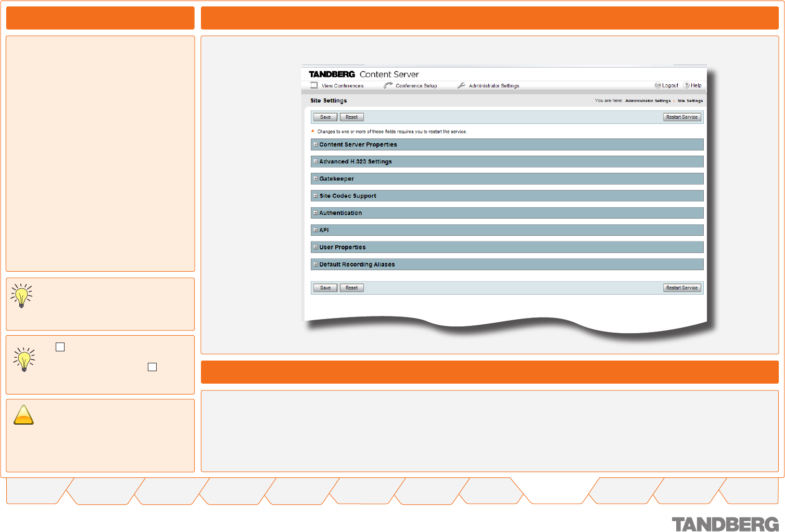Screen dimensions: 785x532
Task: Click the TANDBERG Content Server header logo
Action: tap(364, 74)
